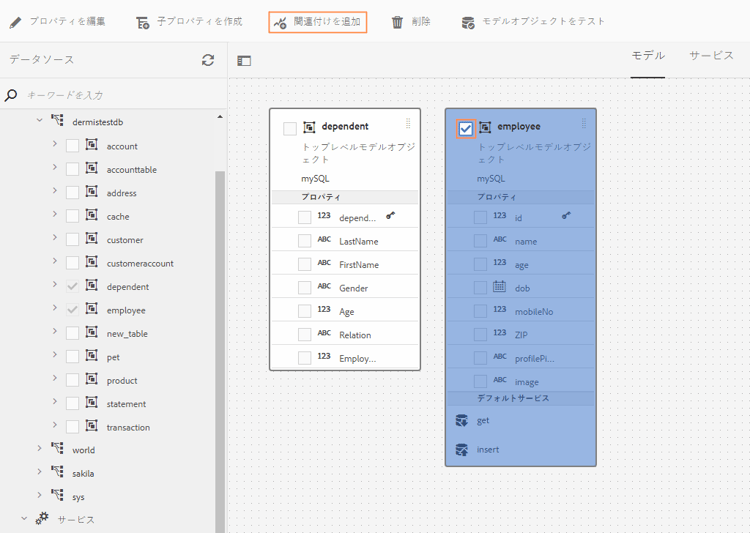Click the insert service icon

(x=462, y=450)
